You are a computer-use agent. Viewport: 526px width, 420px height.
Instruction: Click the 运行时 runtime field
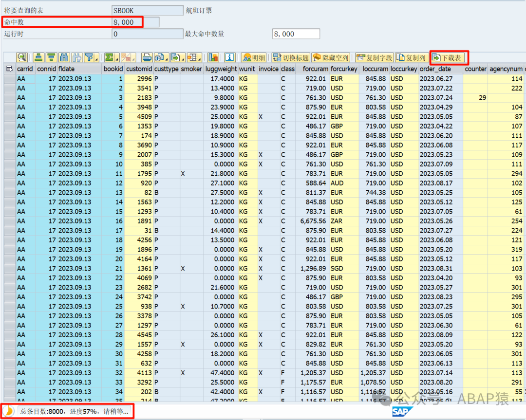[147, 34]
